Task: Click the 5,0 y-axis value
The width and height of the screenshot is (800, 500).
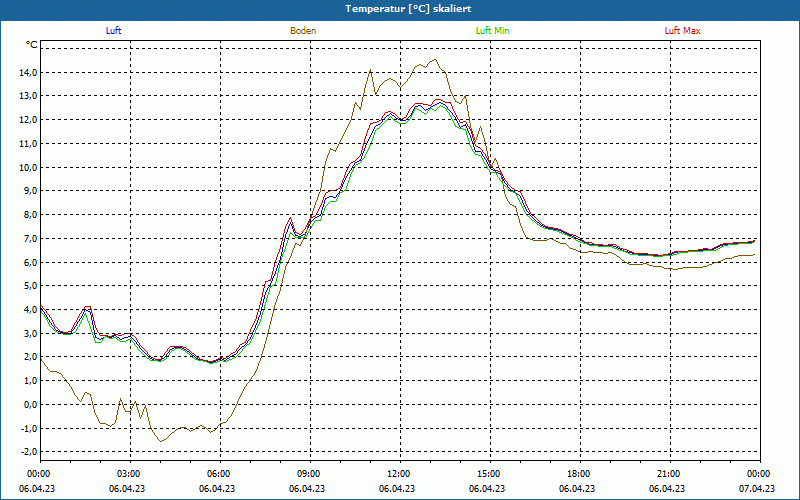Action: point(30,286)
